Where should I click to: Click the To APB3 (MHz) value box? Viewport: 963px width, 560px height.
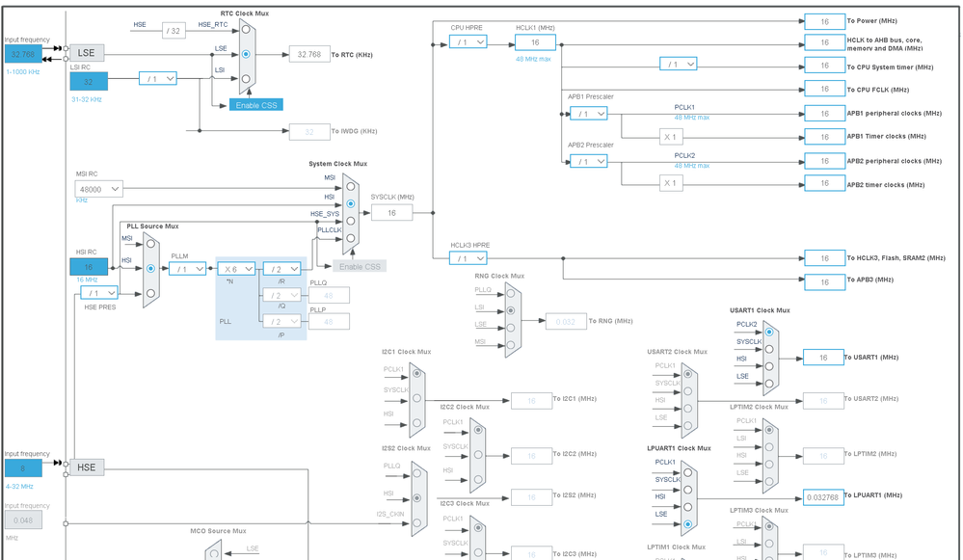tap(825, 281)
